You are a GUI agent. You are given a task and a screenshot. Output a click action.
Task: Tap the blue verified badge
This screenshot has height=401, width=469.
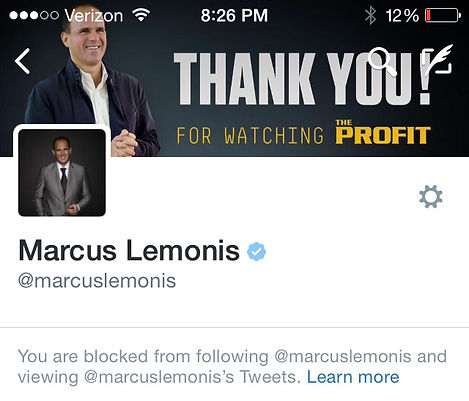point(256,251)
